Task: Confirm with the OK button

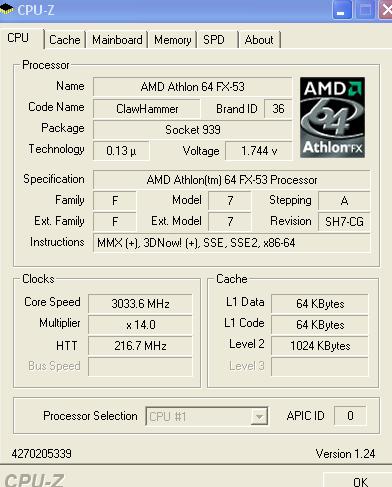Action: tap(360, 481)
